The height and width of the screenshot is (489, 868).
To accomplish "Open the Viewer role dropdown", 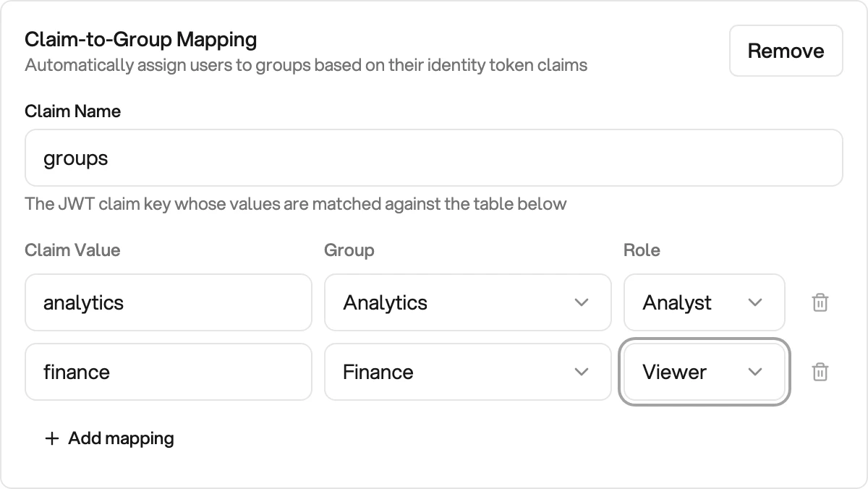I will (705, 372).
